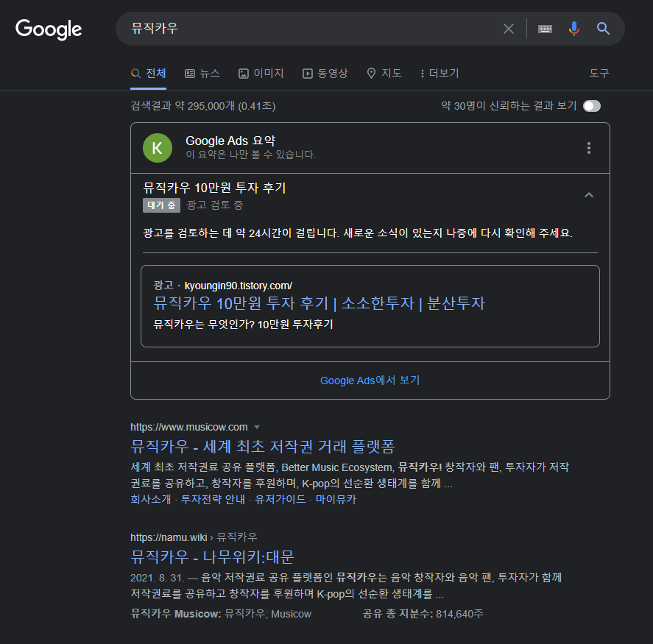Click the Google logo

(x=49, y=29)
